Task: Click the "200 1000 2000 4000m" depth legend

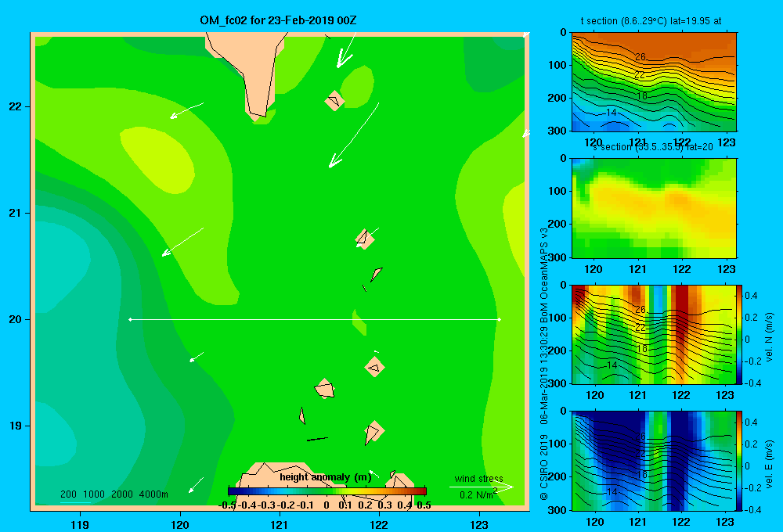Action: click(114, 494)
